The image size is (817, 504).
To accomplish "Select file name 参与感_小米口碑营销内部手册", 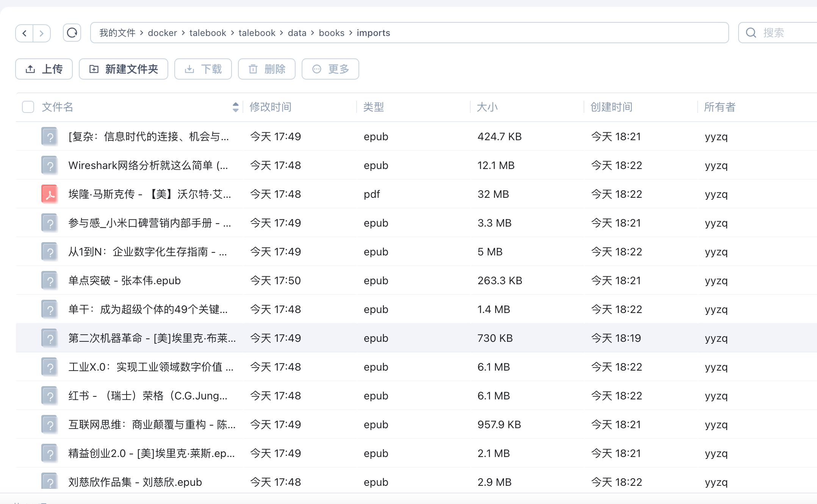I will pyautogui.click(x=150, y=223).
